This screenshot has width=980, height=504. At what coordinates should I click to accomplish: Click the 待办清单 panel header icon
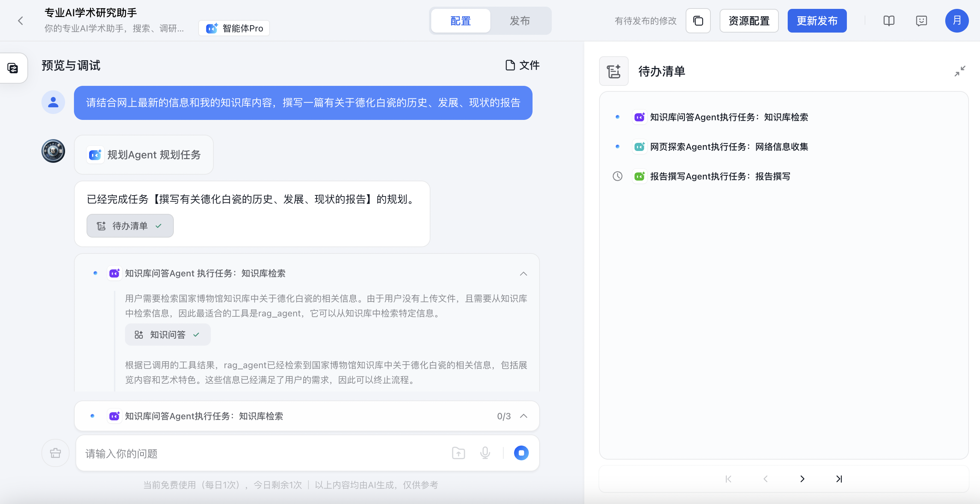point(614,71)
